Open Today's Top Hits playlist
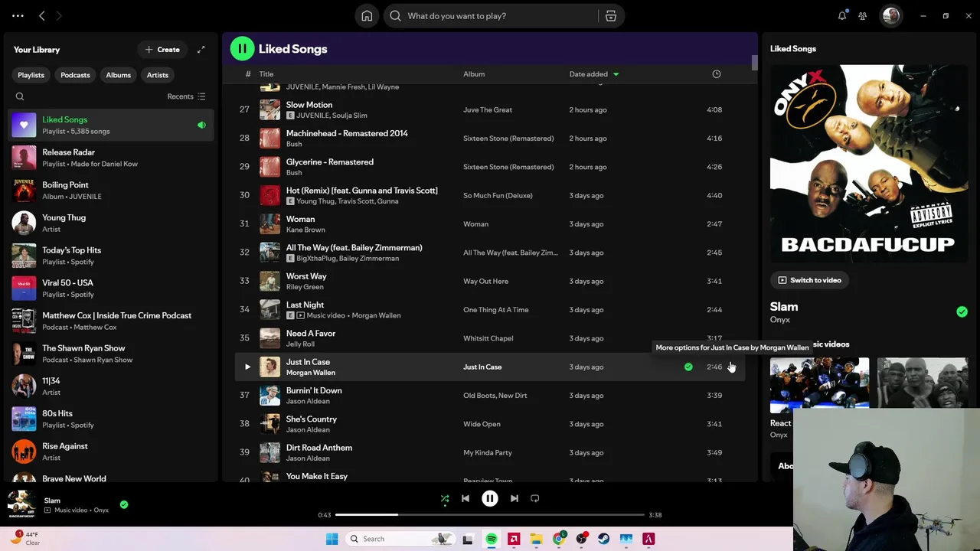 point(111,256)
